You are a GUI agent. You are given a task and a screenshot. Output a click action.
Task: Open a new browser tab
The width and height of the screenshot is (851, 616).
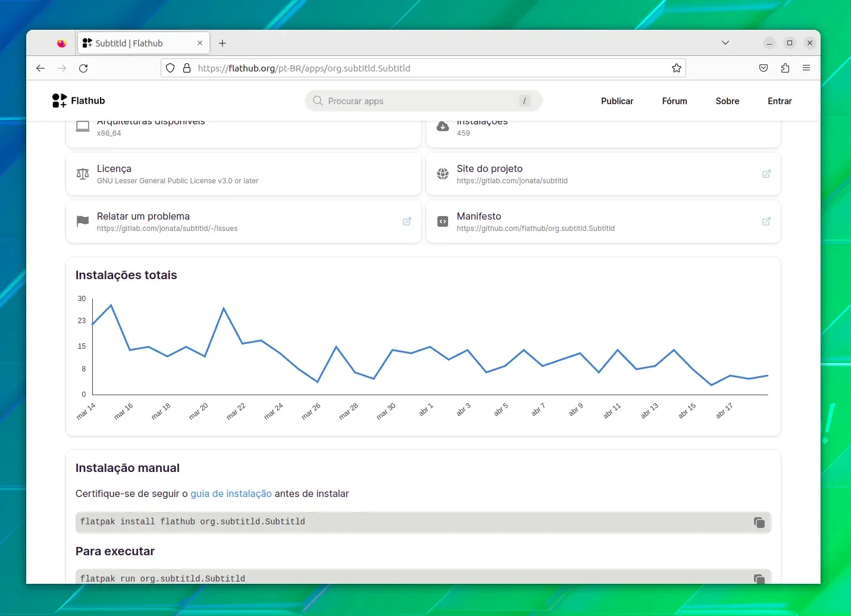pos(222,43)
